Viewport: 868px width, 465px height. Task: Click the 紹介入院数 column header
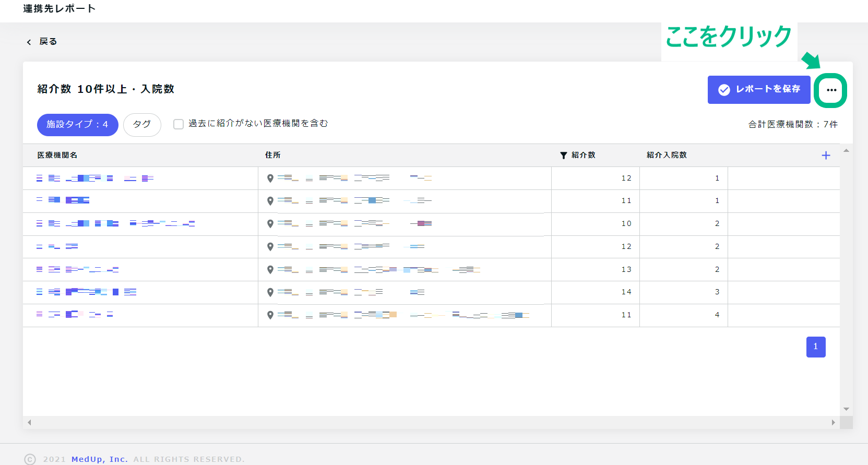(667, 155)
